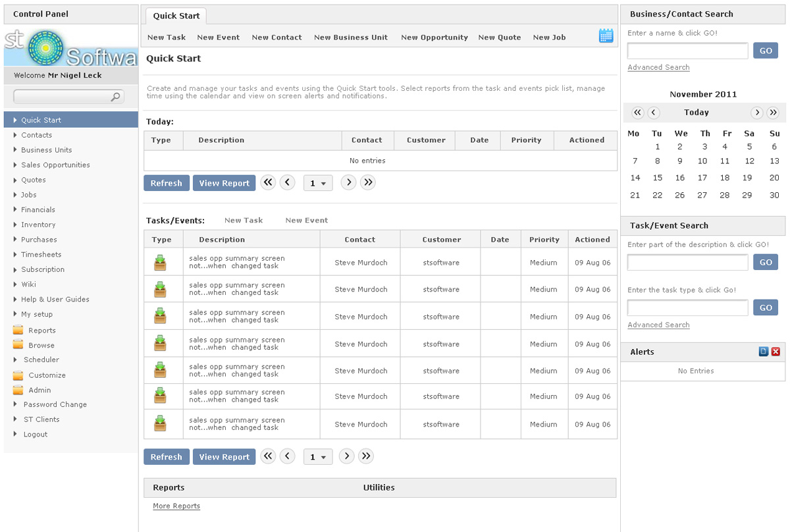
Task: Jump to last page of Today table
Action: point(368,182)
